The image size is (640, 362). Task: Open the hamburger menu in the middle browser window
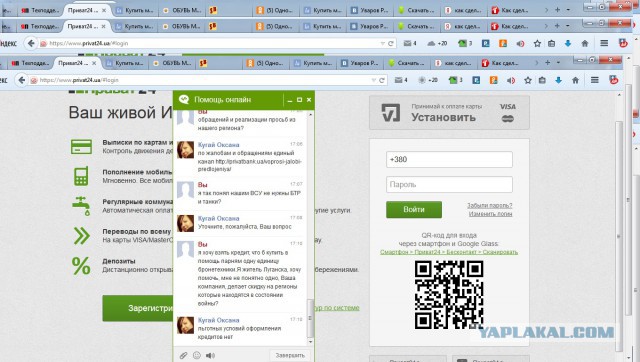[604, 43]
